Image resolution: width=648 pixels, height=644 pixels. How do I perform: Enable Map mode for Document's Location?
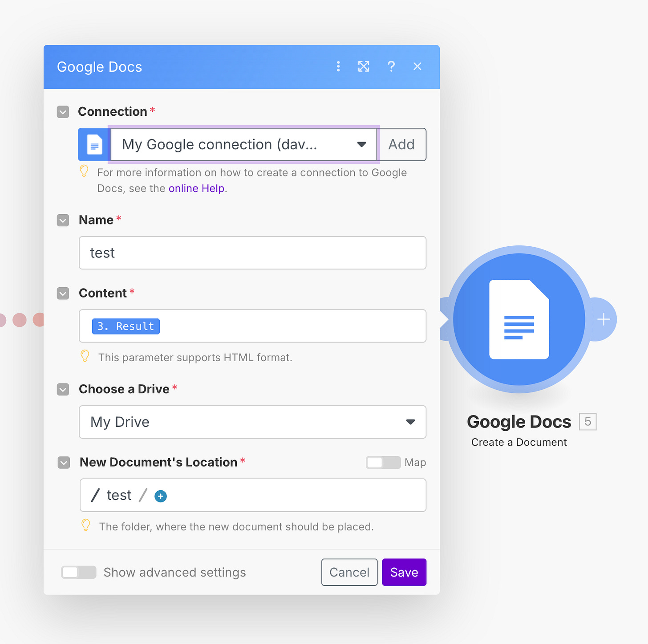383,462
